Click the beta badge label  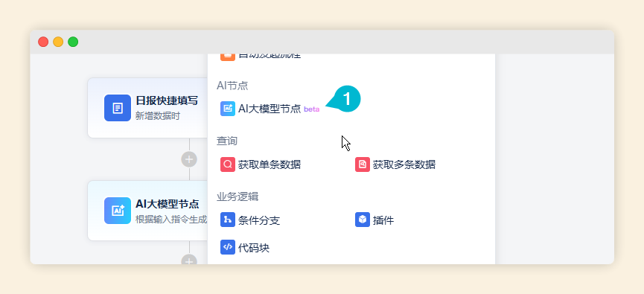click(311, 109)
